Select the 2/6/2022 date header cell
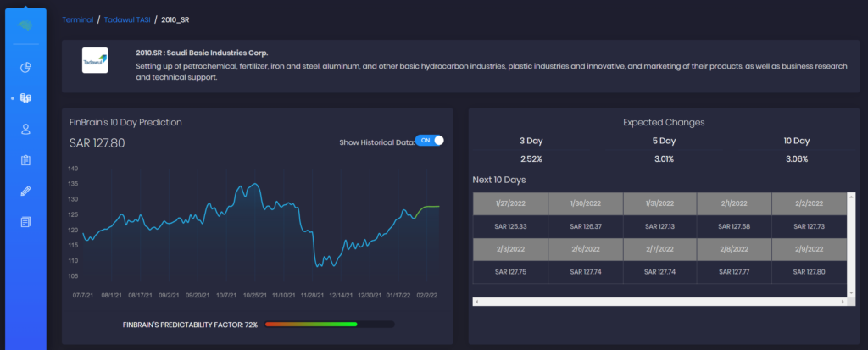Viewport: 868px width, 350px height. pos(586,250)
